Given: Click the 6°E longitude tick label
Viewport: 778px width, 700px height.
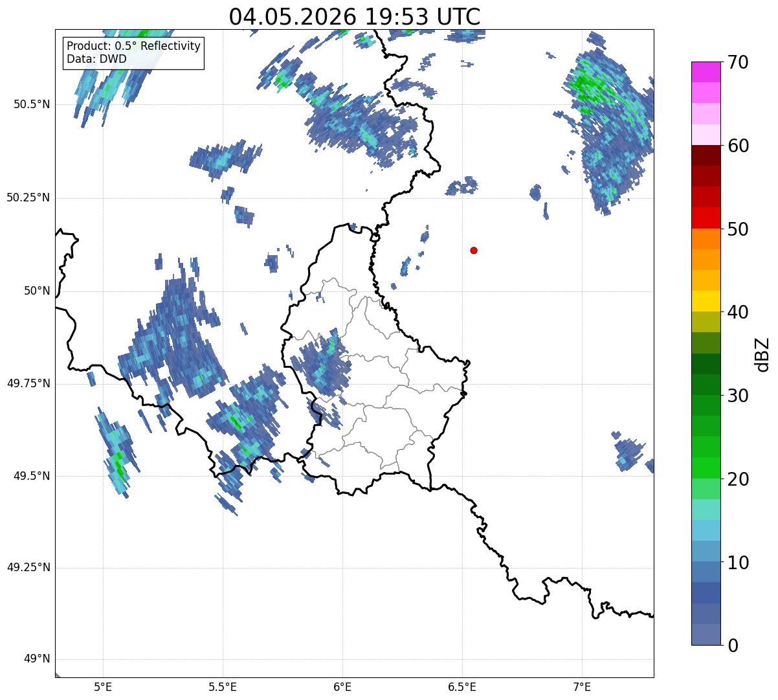Looking at the screenshot, I should tap(342, 686).
